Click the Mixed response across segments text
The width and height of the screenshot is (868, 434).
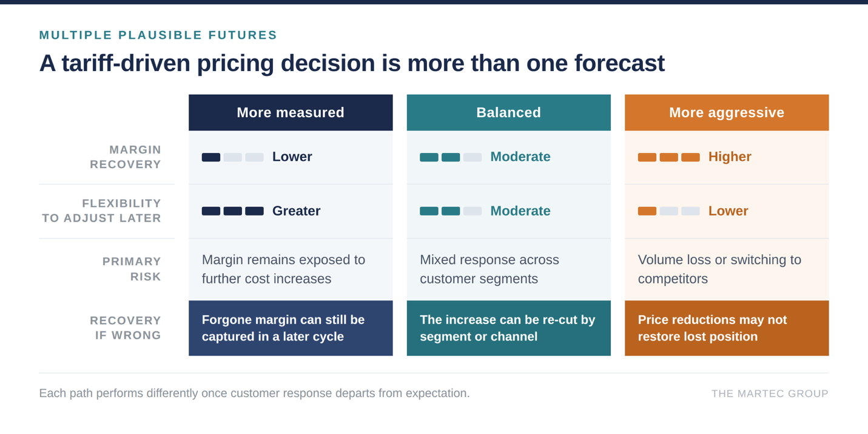pyautogui.click(x=490, y=269)
